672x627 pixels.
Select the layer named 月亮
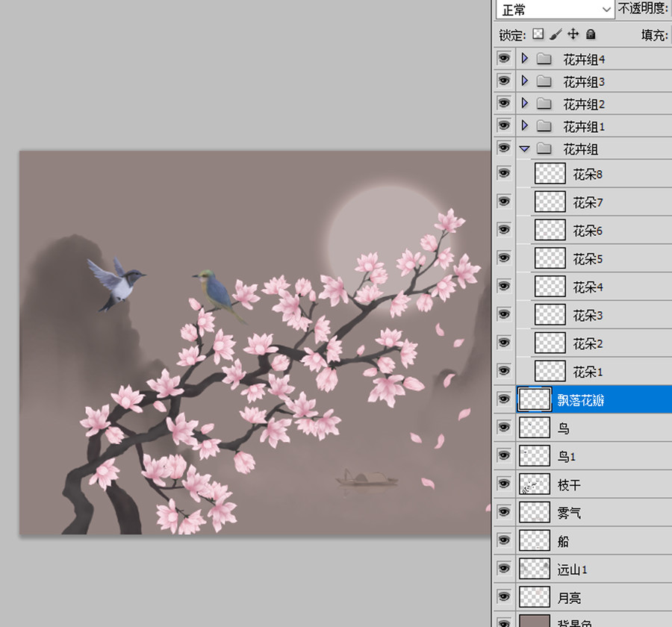pyautogui.click(x=569, y=599)
